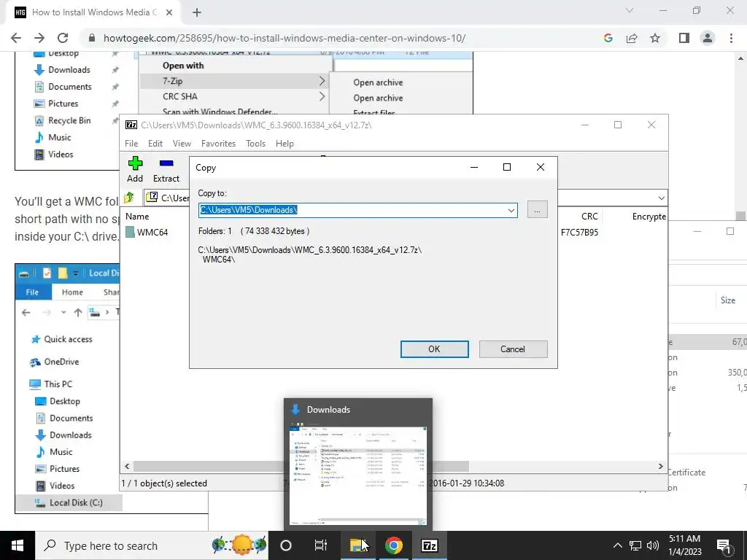Select the How to Install Windows Media tab

coord(93,12)
